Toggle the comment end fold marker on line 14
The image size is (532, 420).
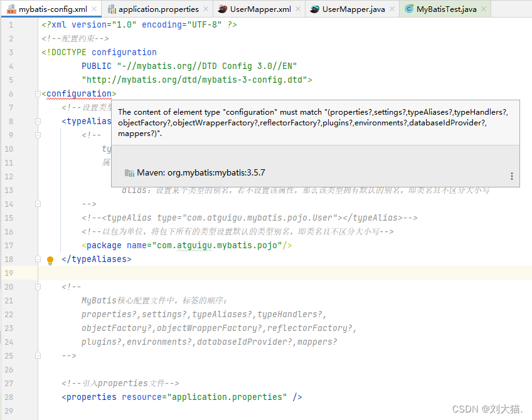(x=38, y=204)
